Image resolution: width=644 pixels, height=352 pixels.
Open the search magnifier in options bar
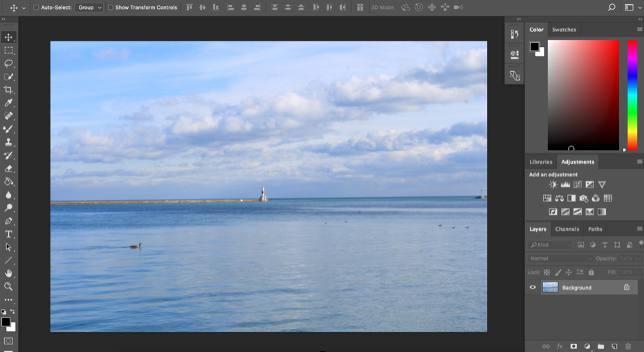pyautogui.click(x=611, y=7)
